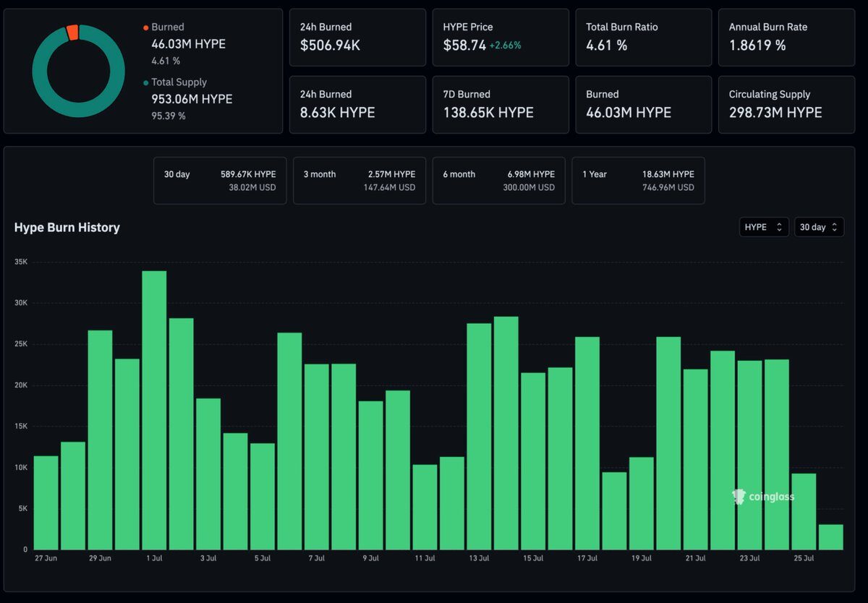Screen dimensions: 868x603
Task: Click the 11 Jul bar
Action: pos(425,507)
